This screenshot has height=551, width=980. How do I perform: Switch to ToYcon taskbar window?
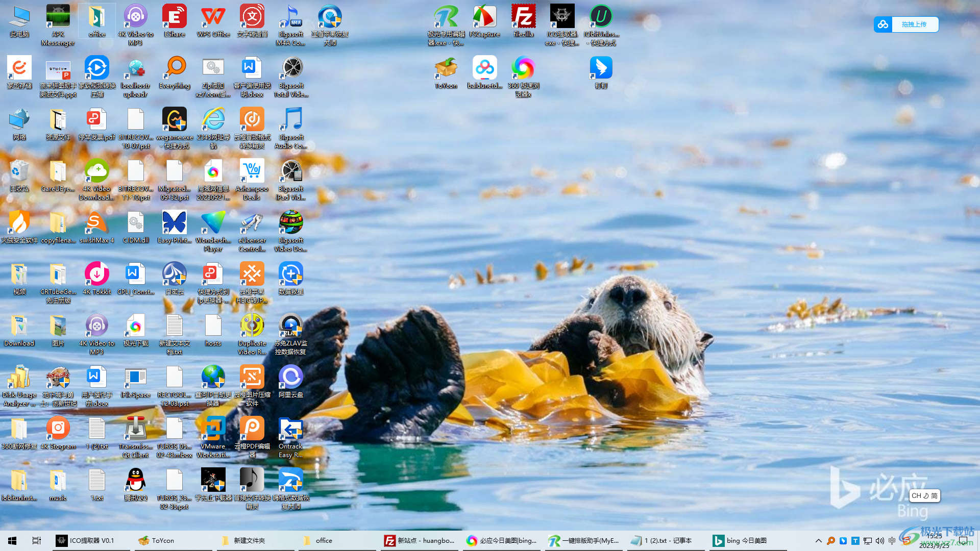tap(174, 540)
